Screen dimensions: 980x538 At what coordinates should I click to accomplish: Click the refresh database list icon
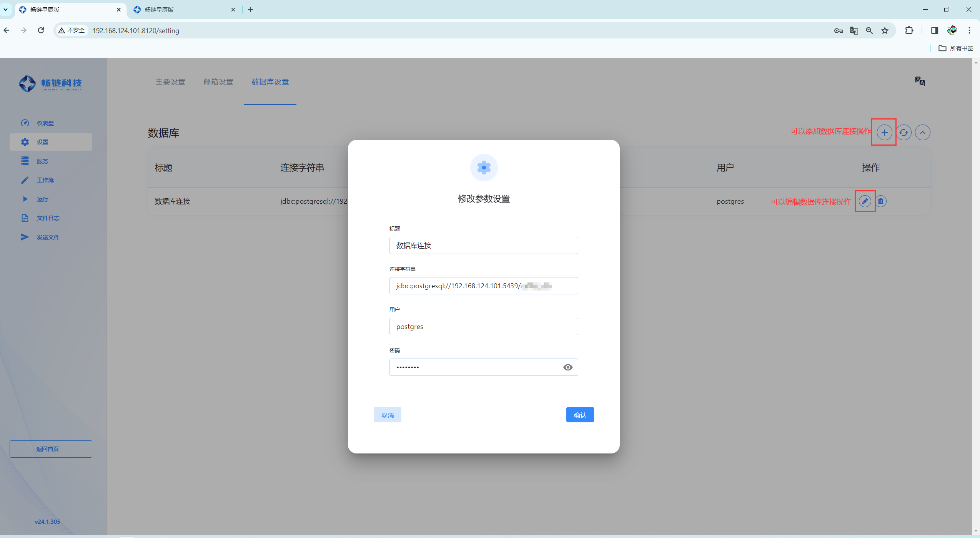[x=903, y=133]
